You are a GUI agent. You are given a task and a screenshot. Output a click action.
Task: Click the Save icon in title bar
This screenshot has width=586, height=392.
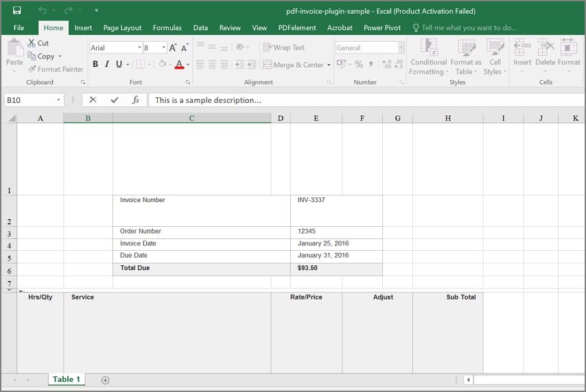[x=17, y=10]
